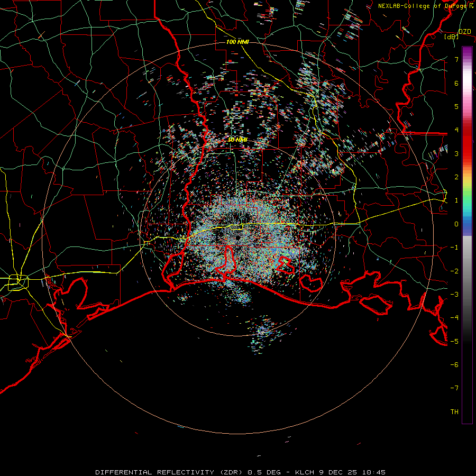Click the 100 NMI range ring label

coord(237,42)
